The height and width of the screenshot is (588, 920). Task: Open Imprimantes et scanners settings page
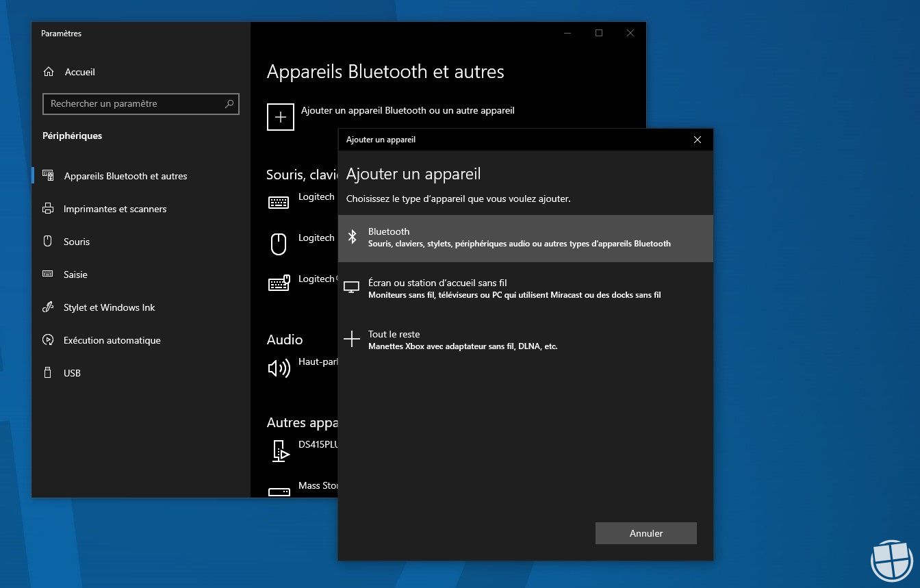141,209
